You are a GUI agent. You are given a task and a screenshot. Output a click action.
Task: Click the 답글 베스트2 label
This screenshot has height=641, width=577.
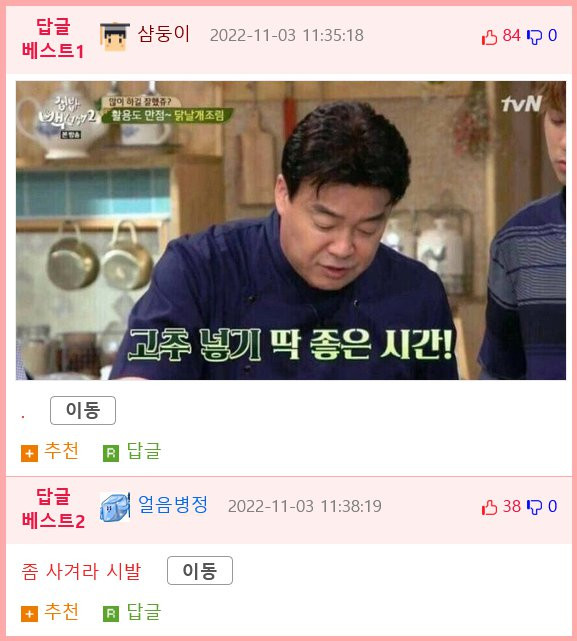(53, 509)
